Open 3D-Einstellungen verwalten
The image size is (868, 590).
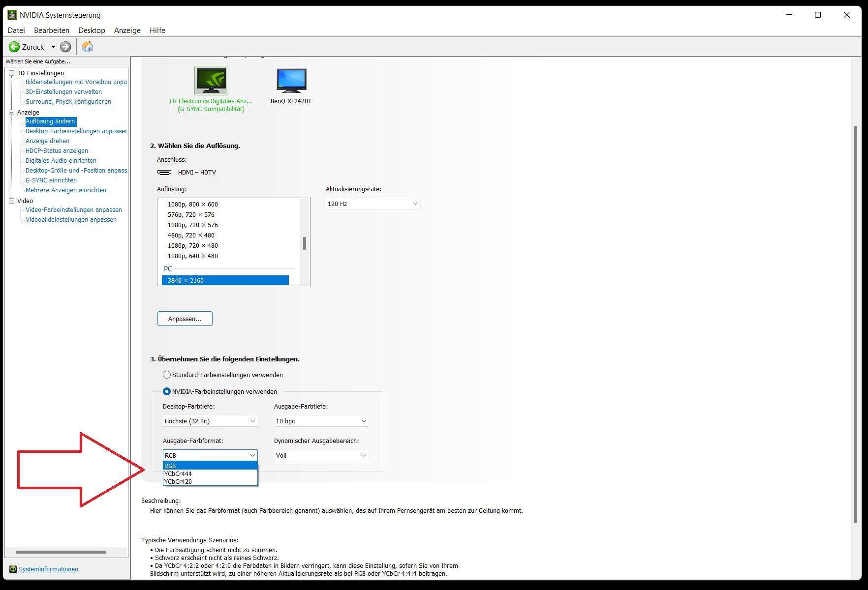click(64, 92)
